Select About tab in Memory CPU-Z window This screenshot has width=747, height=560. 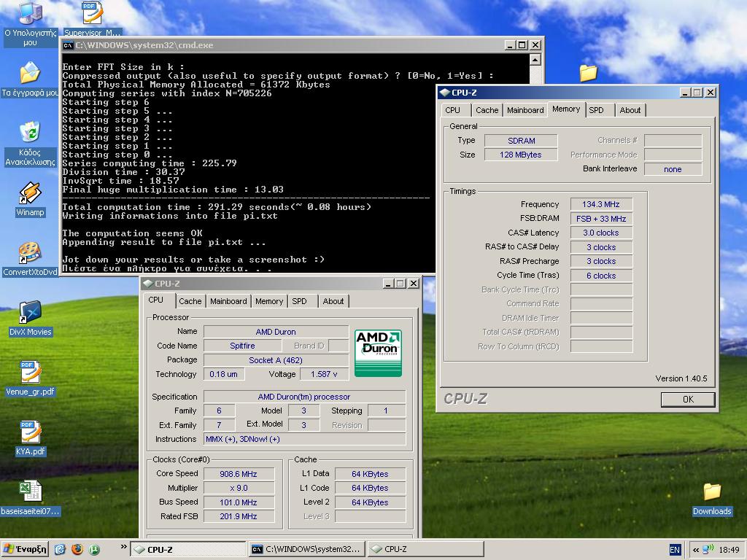tap(630, 110)
